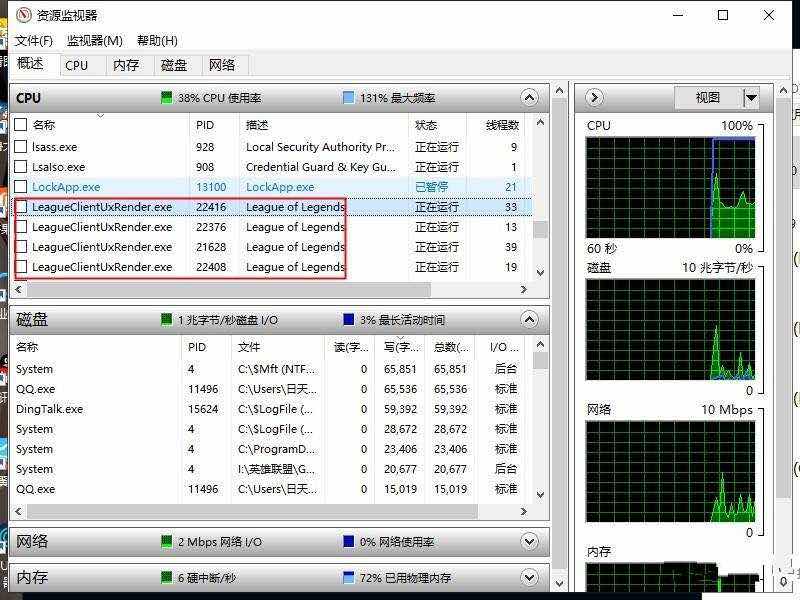Click the 视图 button
Image resolution: width=800 pixels, height=600 pixels.
coord(708,97)
